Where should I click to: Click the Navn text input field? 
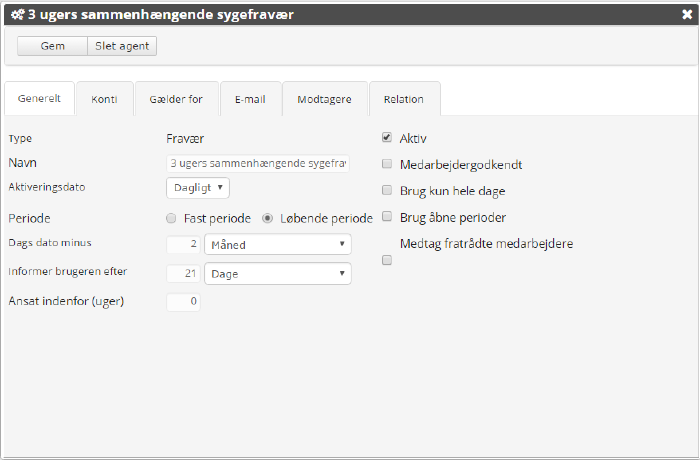pos(258,163)
